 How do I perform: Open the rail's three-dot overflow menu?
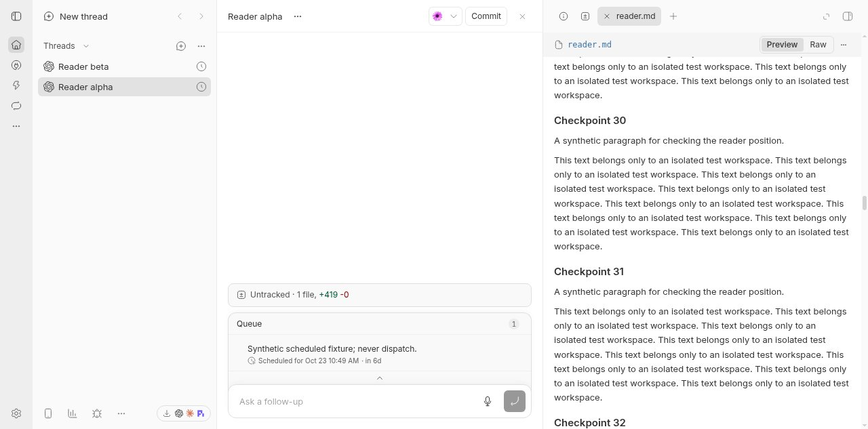[16, 126]
